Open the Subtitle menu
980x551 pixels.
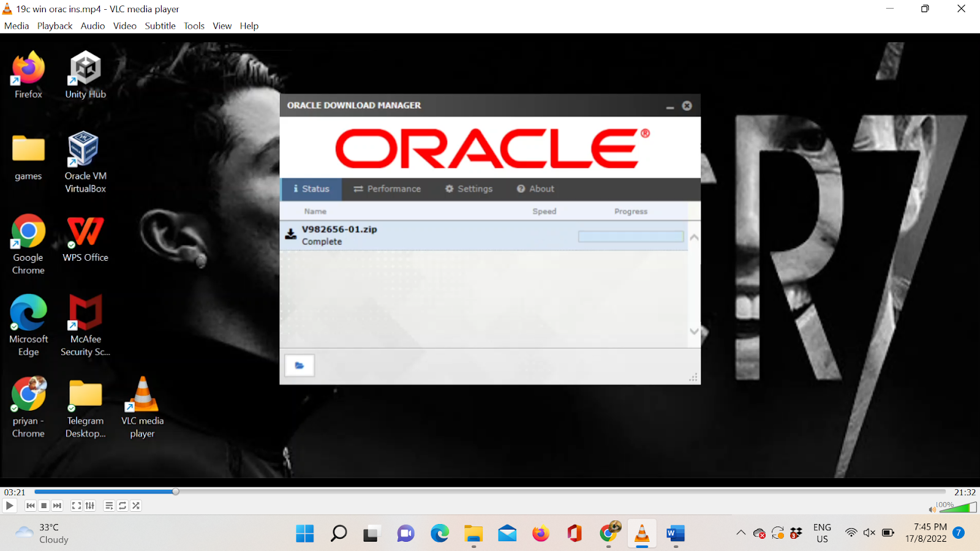tap(160, 26)
